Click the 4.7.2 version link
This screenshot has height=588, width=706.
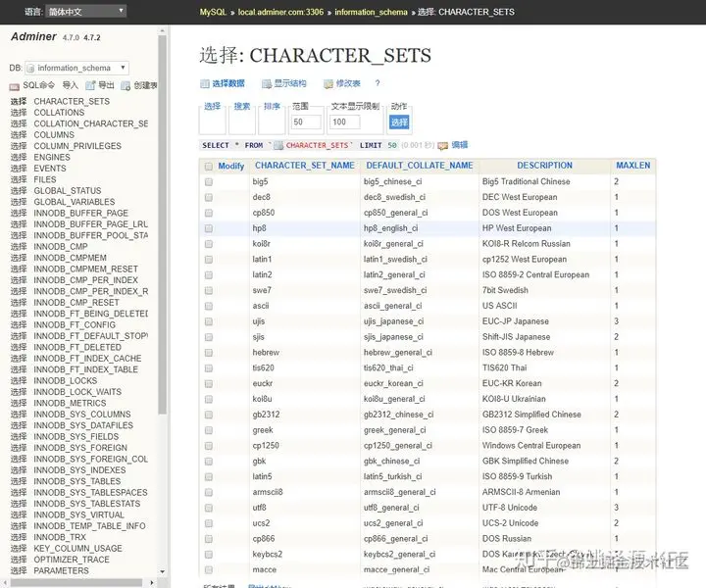click(92, 38)
